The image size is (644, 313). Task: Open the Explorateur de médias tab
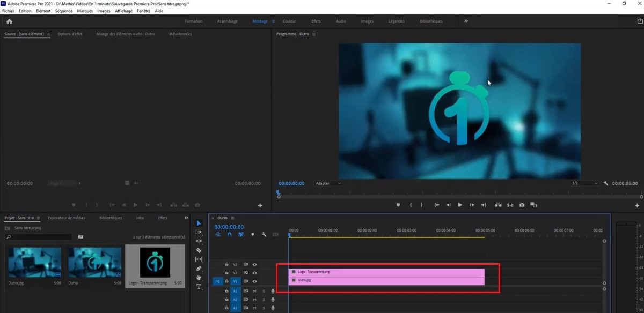click(66, 218)
